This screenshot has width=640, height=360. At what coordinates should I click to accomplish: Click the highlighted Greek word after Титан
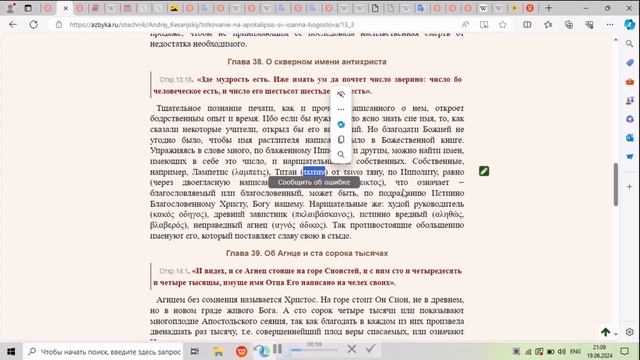(x=314, y=172)
